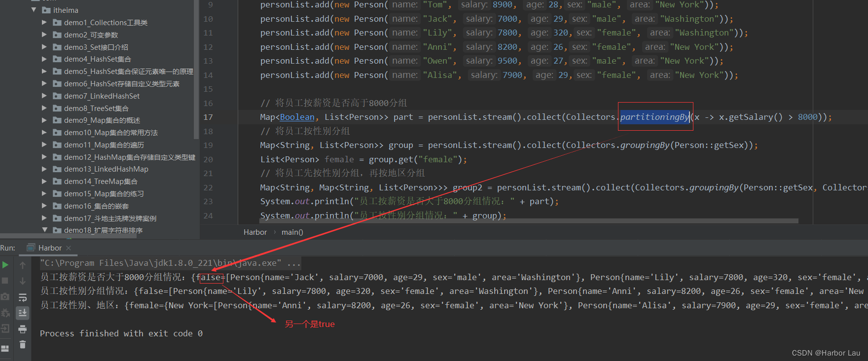Click the comment on line 21 about 地区分组

coord(343,173)
